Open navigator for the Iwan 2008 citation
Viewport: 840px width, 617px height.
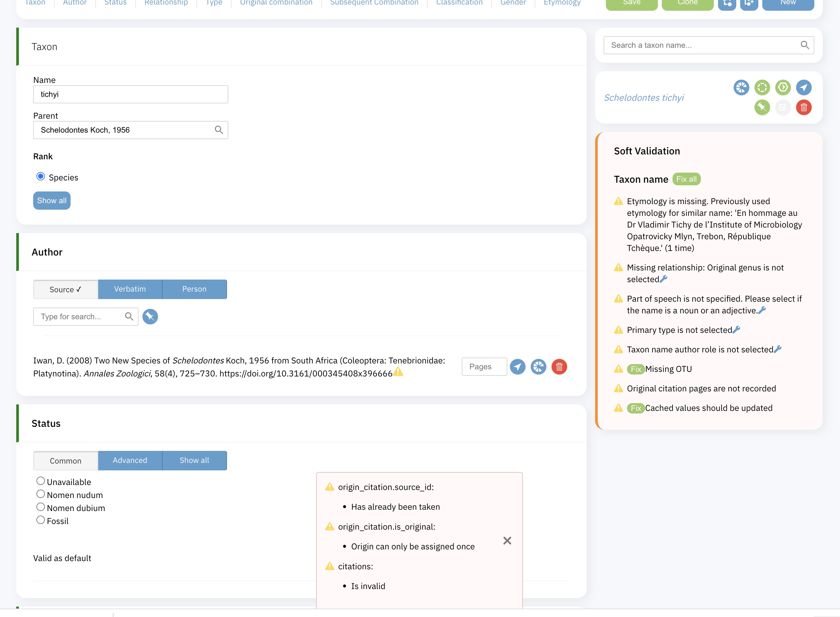[x=518, y=367]
